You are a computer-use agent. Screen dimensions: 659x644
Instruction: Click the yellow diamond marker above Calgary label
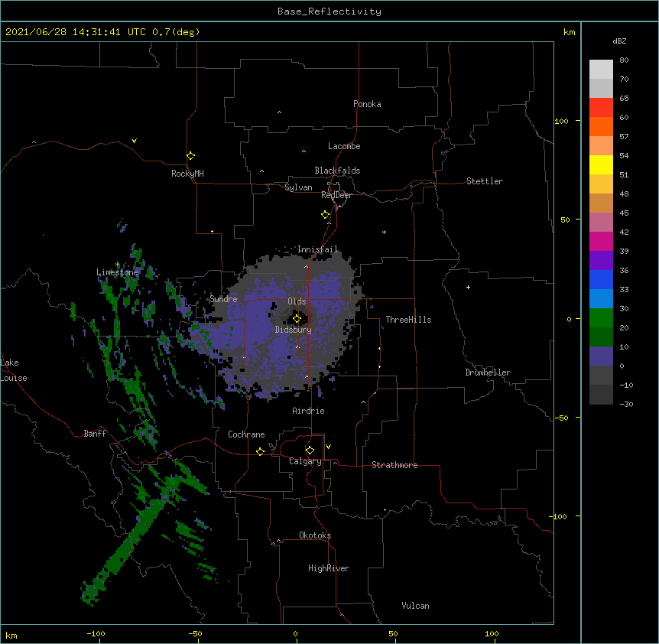coord(310,450)
